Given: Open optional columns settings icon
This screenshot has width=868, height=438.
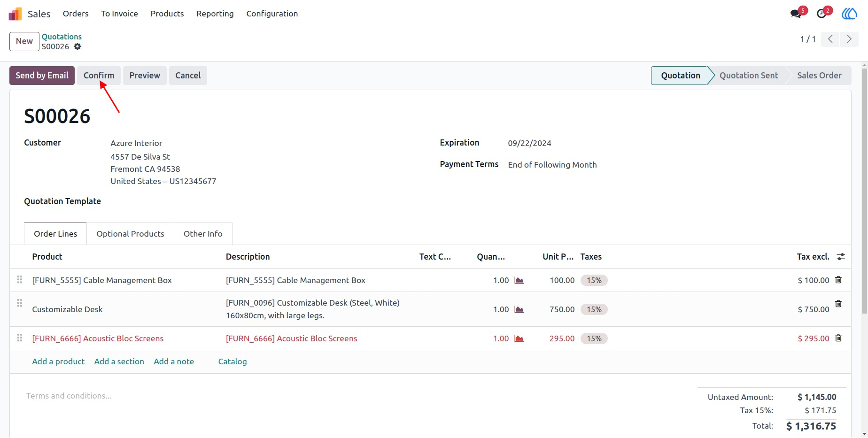Looking at the screenshot, I should click(841, 257).
